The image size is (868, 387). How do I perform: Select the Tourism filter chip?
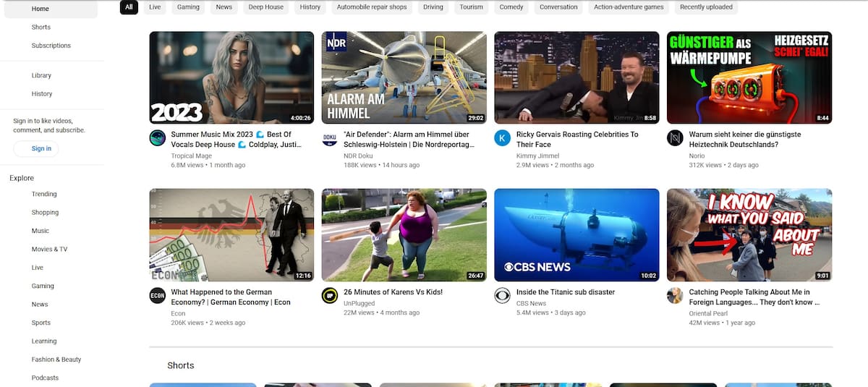coord(472,7)
